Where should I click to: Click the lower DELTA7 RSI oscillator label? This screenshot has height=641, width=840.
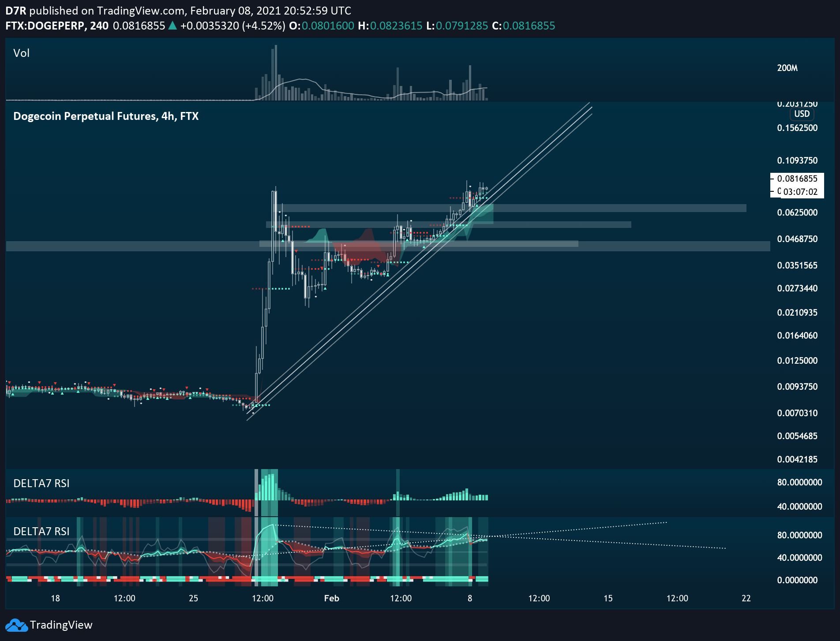tap(41, 532)
